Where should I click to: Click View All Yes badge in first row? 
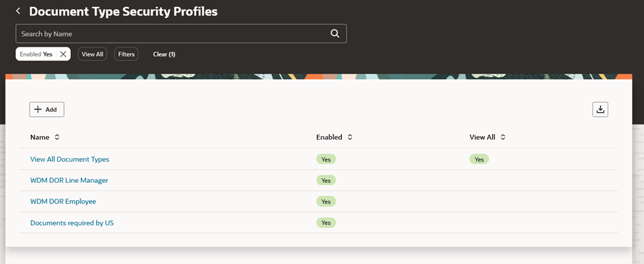tap(479, 159)
